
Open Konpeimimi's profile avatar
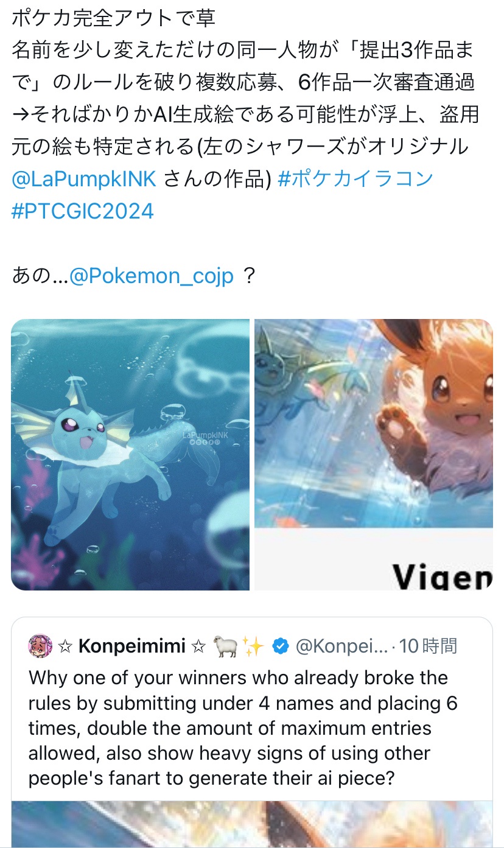(40, 645)
